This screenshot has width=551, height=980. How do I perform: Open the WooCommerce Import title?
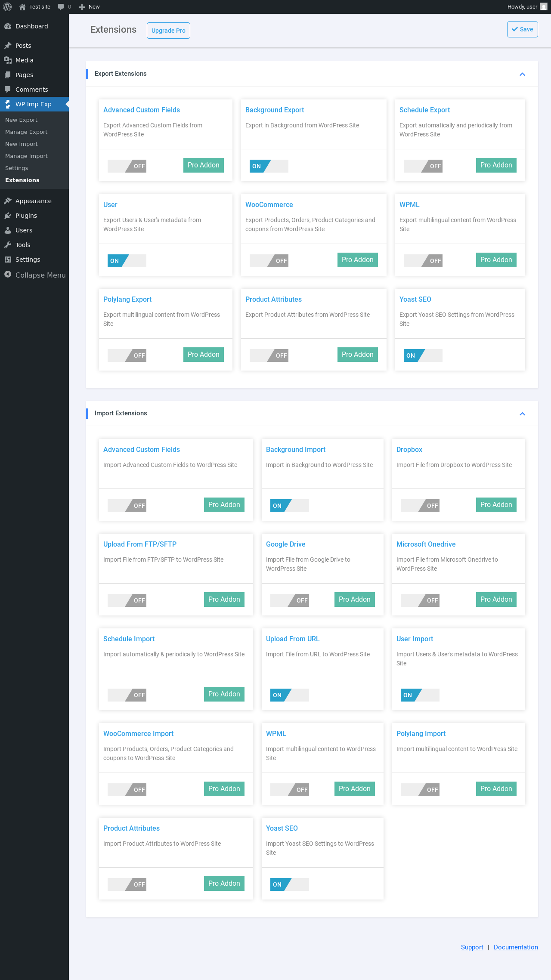(x=138, y=734)
